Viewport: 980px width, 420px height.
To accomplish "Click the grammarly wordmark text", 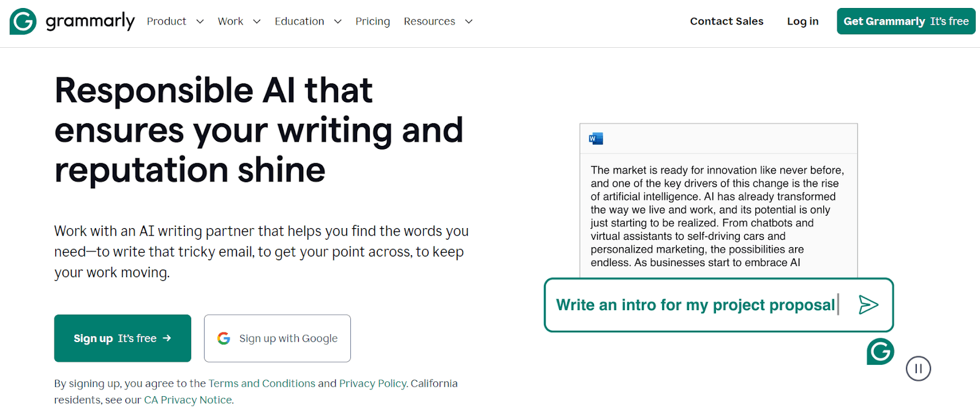I will [90, 21].
